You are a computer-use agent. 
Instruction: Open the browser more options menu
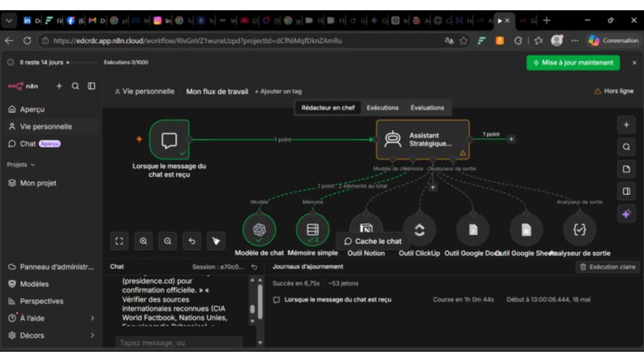click(x=575, y=41)
